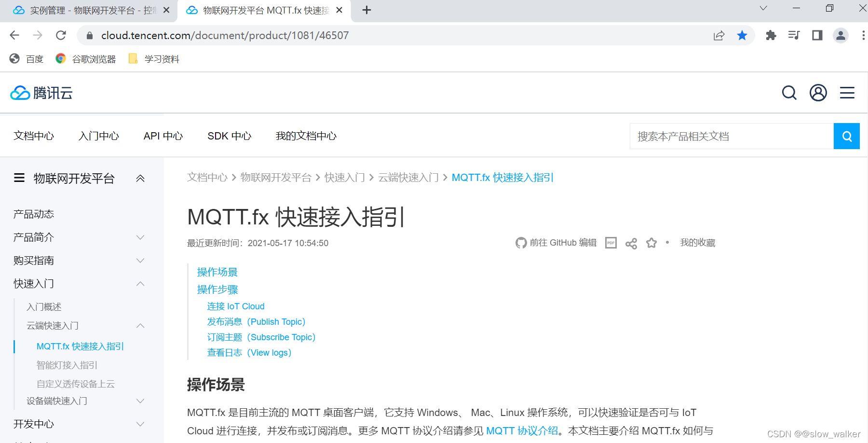
Task: Open the user account icon in header
Action: pos(818,93)
